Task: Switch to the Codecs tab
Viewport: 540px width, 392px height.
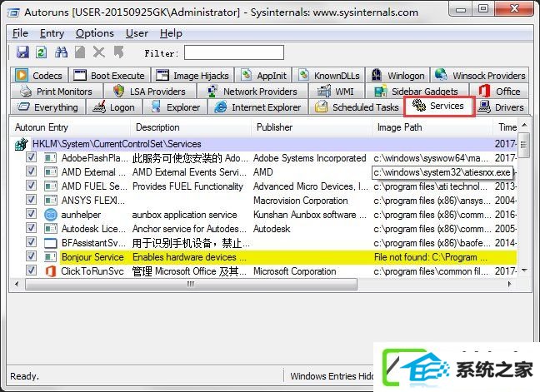Action: pyautogui.click(x=39, y=75)
